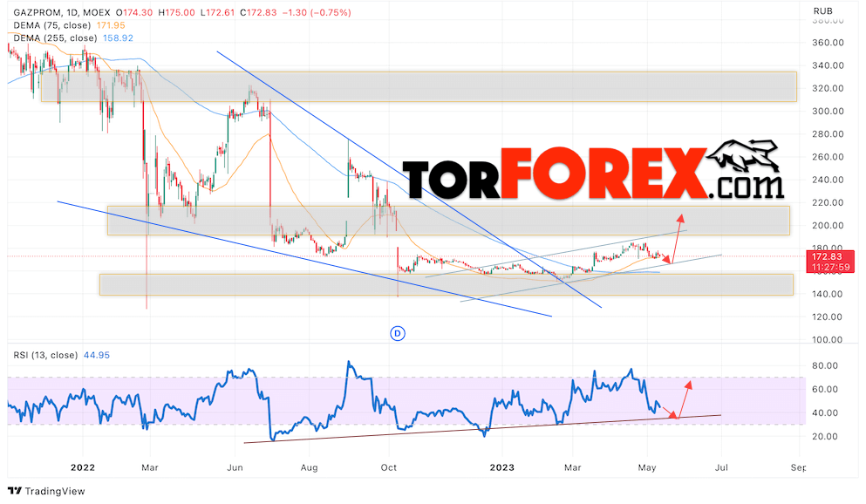Click the May label on time axis
The image size is (866, 504).
(647, 467)
